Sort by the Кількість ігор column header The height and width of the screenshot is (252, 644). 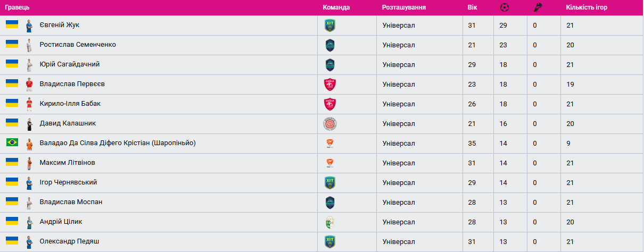click(587, 7)
